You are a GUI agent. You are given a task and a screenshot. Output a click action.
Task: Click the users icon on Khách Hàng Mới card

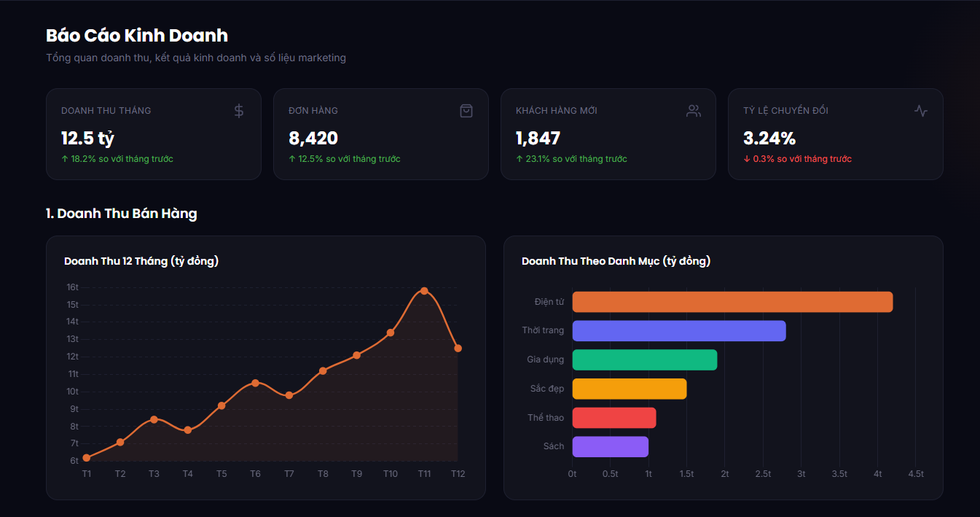click(x=694, y=111)
